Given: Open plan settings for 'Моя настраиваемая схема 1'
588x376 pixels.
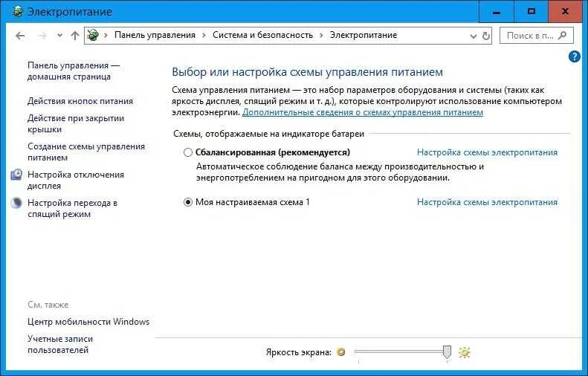Looking at the screenshot, I should pyautogui.click(x=487, y=202).
